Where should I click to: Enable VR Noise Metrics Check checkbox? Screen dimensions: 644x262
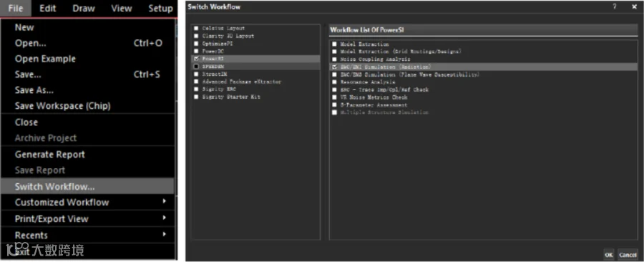(x=335, y=97)
